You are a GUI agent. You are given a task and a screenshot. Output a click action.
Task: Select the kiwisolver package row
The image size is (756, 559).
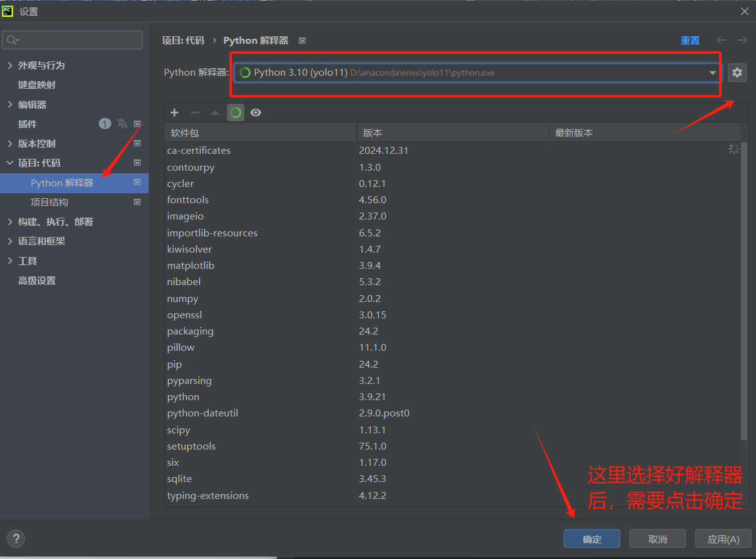(452, 249)
